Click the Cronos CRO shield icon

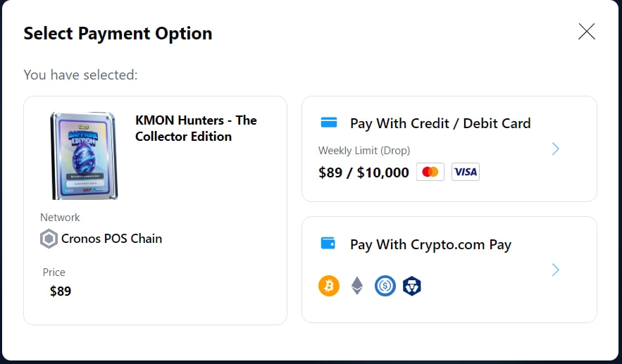pos(412,285)
